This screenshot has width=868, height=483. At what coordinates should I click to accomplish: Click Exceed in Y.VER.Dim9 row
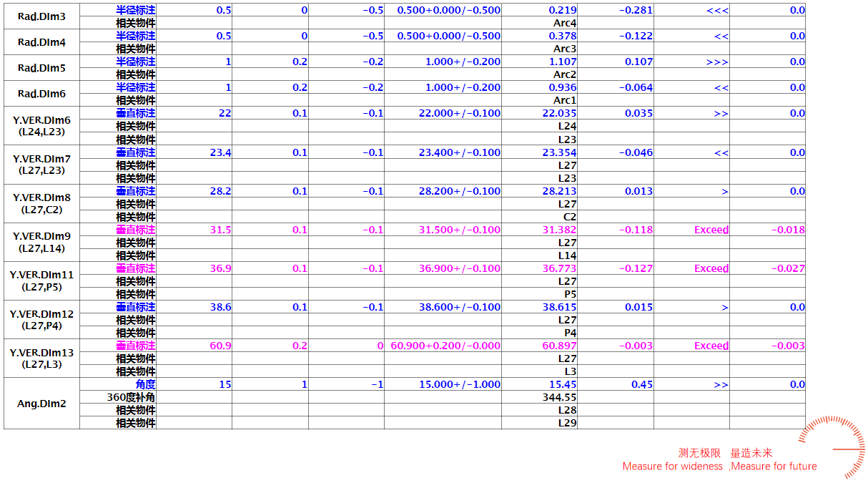711,230
